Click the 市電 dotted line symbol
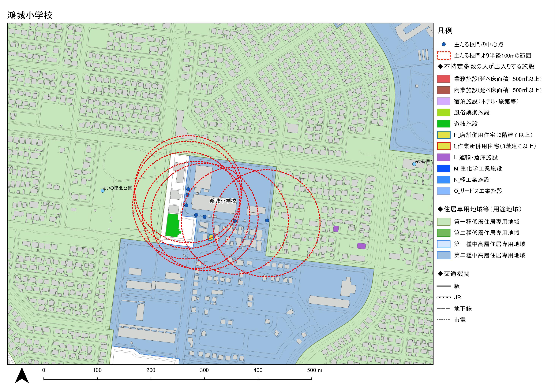Viewport: 555px width, 392px height. (444, 320)
